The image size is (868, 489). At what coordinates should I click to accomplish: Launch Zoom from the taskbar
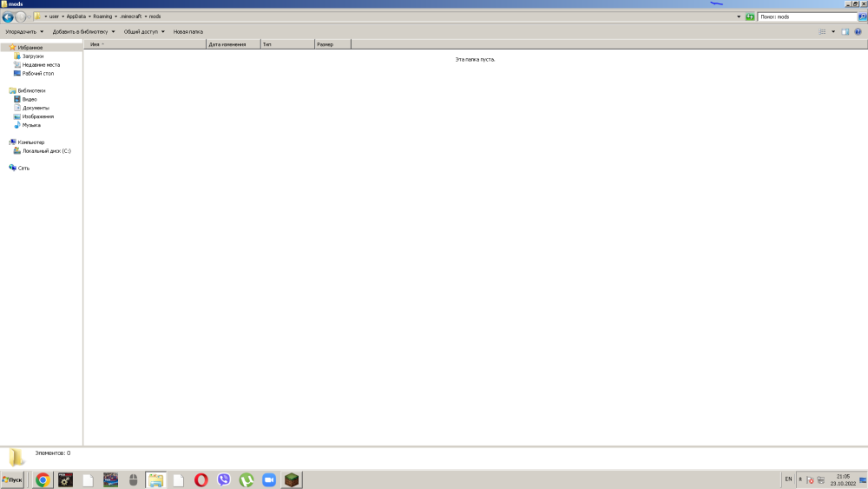pyautogui.click(x=269, y=479)
